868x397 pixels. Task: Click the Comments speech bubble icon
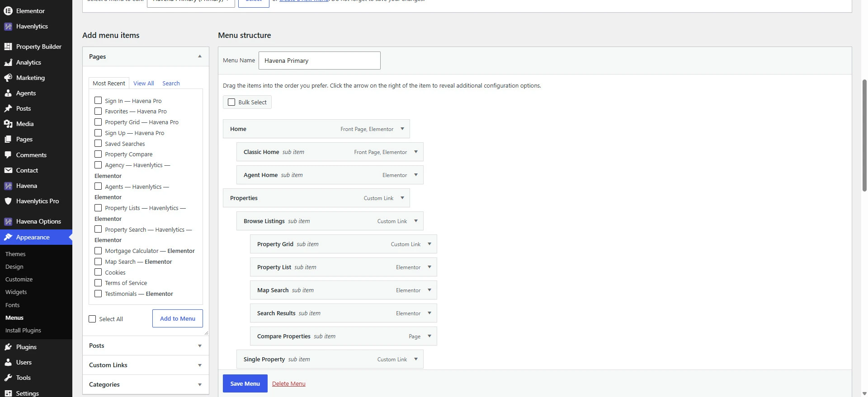tap(8, 155)
